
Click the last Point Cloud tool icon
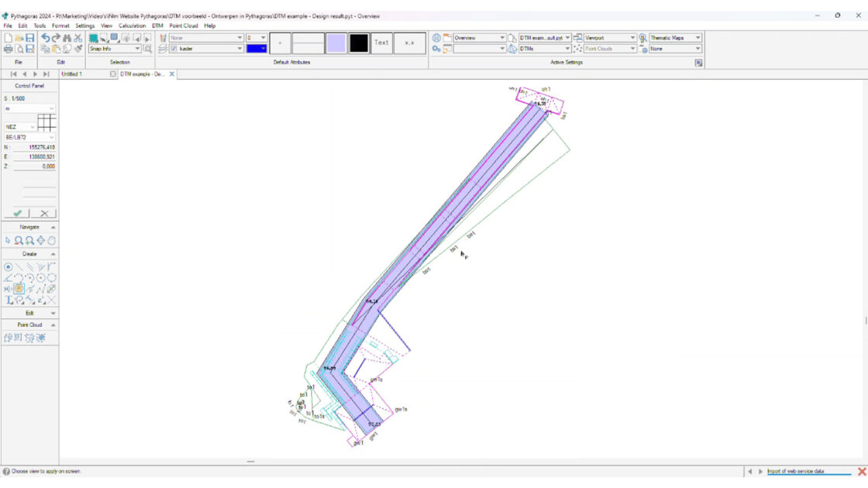[41, 338]
